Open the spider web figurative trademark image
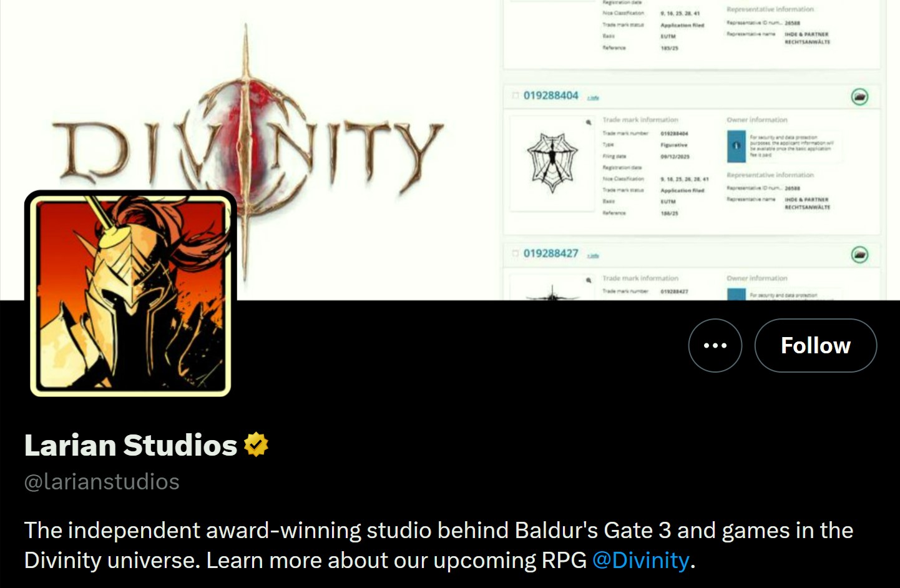900x588 pixels. tap(551, 162)
